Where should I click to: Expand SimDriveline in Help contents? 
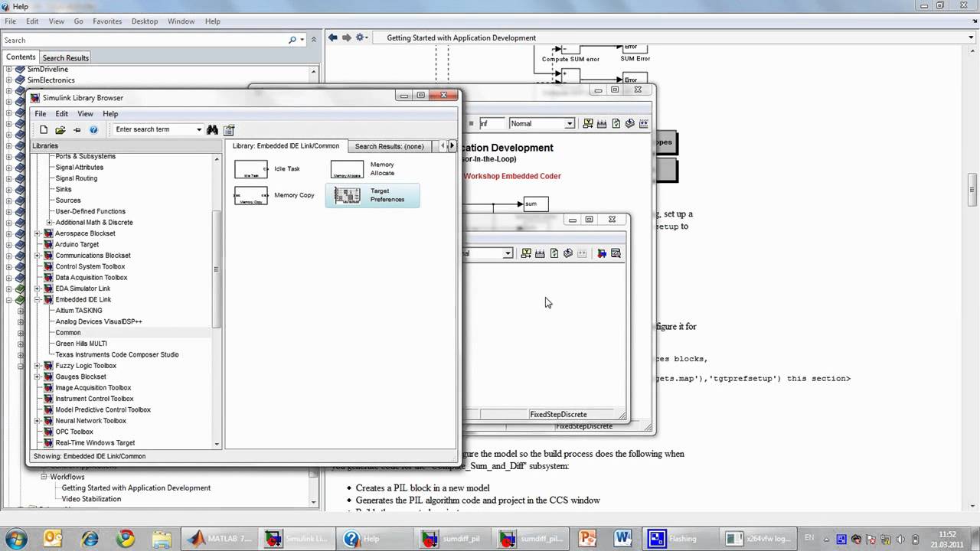click(x=9, y=69)
